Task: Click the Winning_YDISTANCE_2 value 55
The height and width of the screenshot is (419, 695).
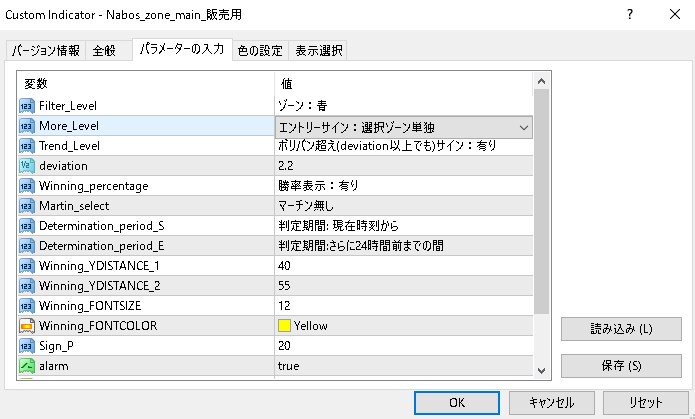Action: 284,286
